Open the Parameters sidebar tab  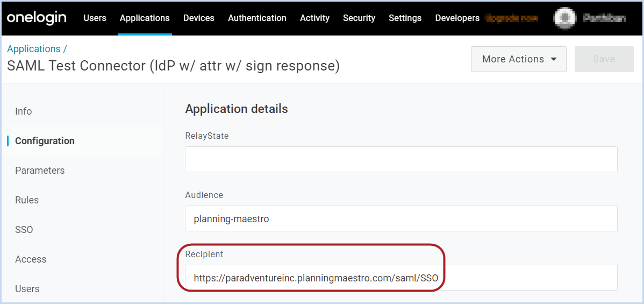(40, 171)
